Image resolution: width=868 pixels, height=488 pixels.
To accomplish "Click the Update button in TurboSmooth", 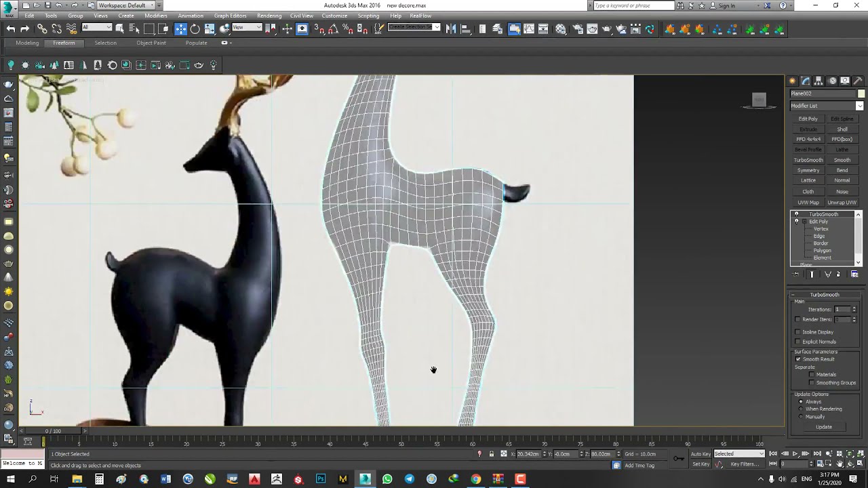I will [x=824, y=427].
